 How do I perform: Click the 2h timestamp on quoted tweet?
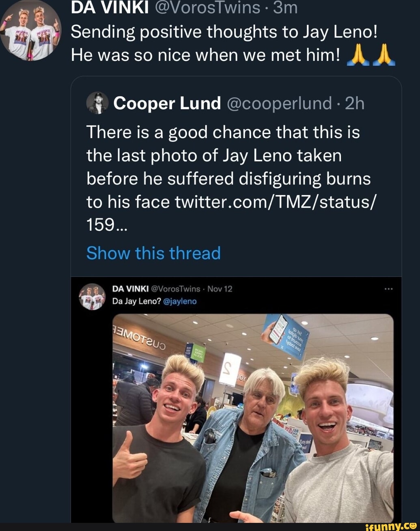click(355, 104)
